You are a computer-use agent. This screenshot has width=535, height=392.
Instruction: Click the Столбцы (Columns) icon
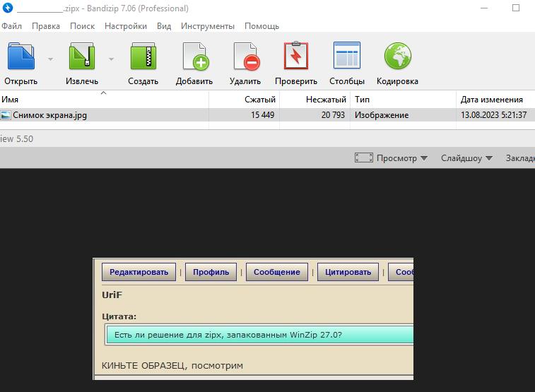tap(347, 55)
